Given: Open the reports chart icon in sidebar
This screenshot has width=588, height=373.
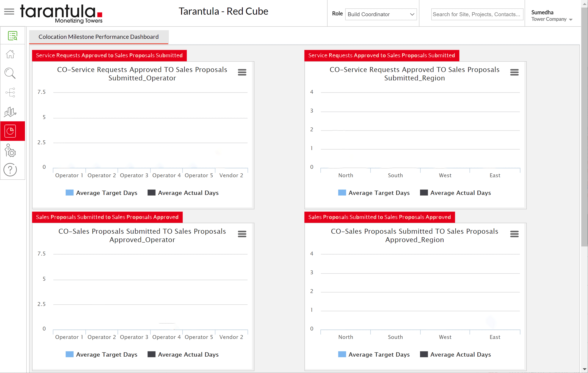Looking at the screenshot, I should point(10,112).
